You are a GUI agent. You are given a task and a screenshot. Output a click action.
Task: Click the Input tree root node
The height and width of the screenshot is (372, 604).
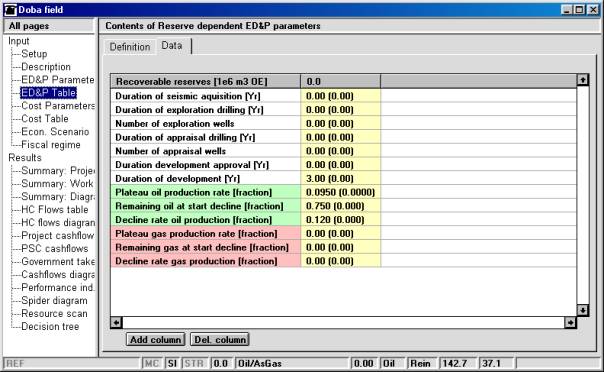pyautogui.click(x=18, y=41)
